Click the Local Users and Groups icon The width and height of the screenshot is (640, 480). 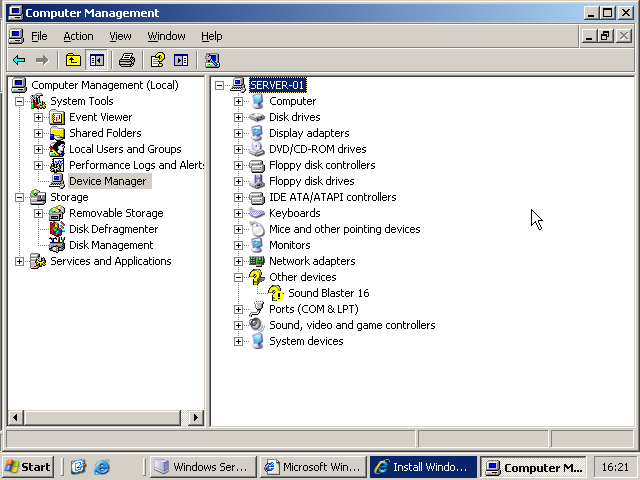point(57,149)
